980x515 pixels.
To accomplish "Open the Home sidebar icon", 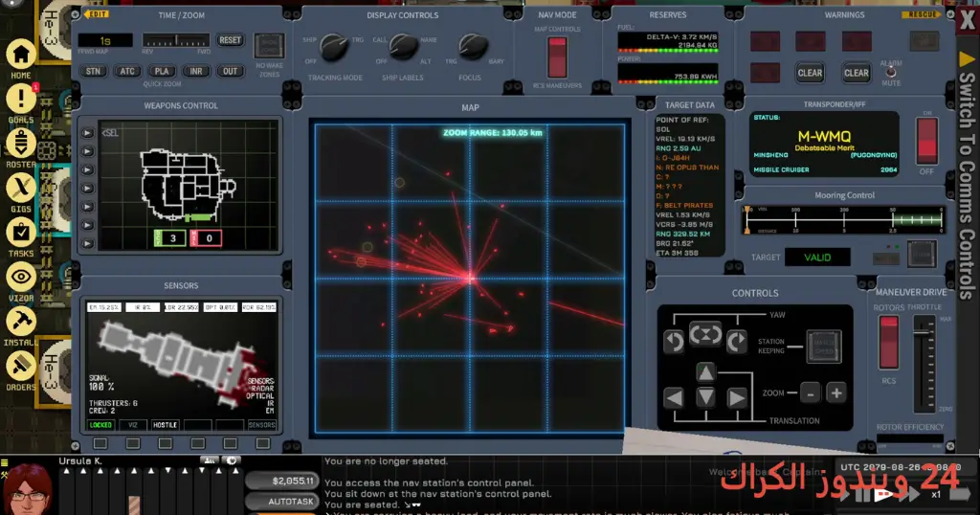I will [x=21, y=55].
